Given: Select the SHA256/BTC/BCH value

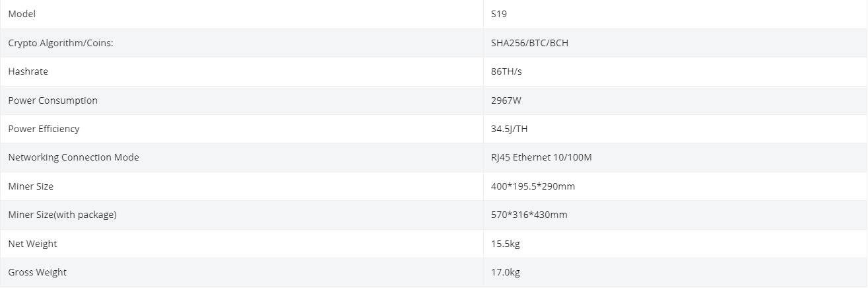Looking at the screenshot, I should (529, 43).
